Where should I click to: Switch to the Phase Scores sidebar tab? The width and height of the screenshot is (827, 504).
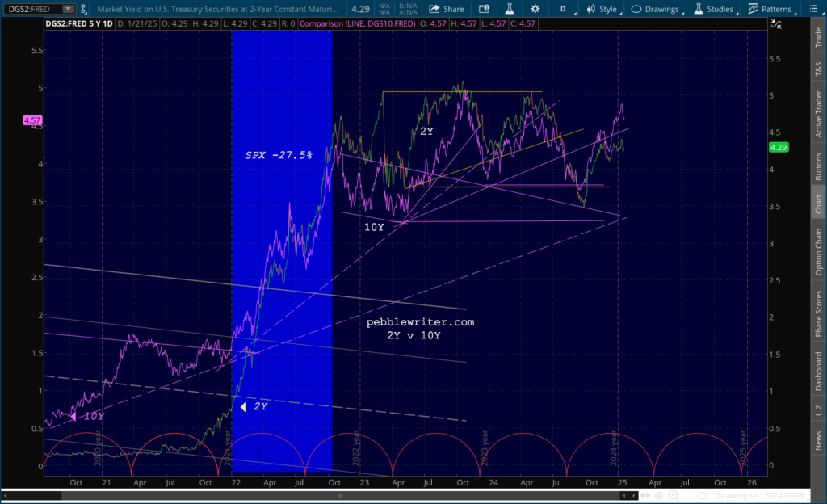pos(819,313)
